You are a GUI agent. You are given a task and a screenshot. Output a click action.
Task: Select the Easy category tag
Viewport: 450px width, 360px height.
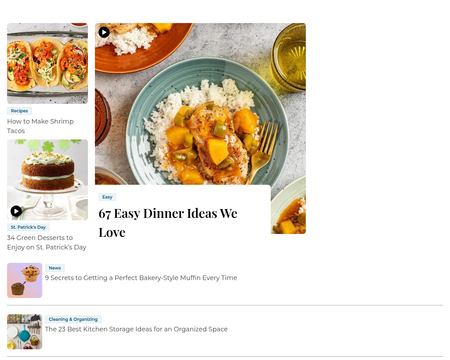[107, 197]
